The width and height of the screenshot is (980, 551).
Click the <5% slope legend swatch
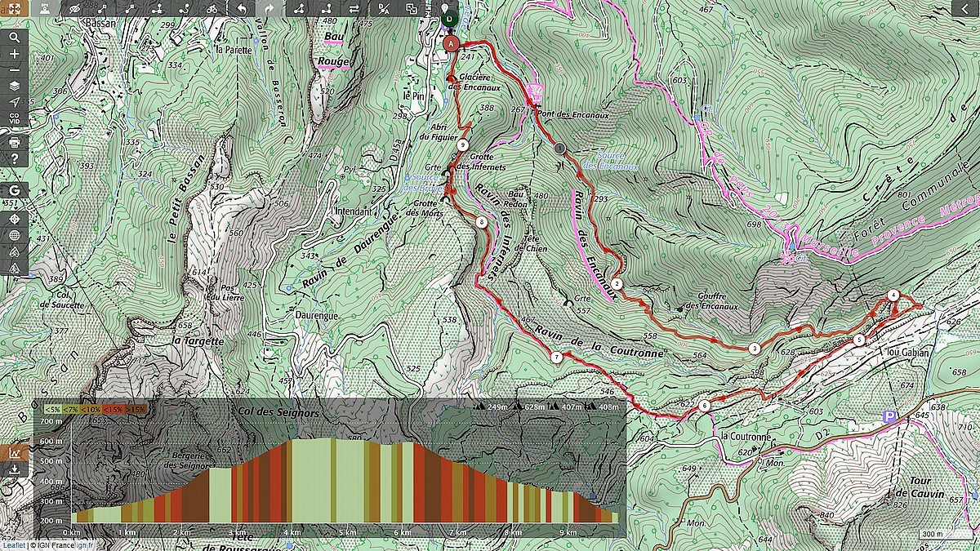(x=52, y=408)
